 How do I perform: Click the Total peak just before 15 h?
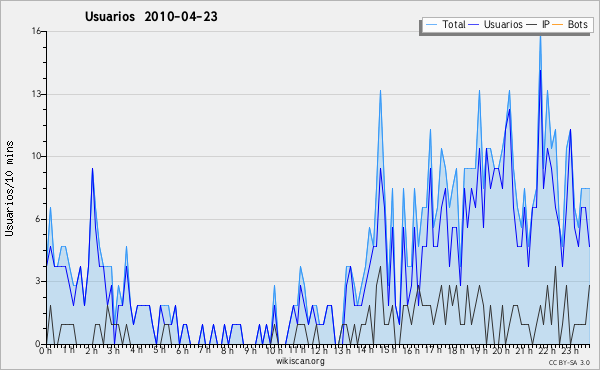[x=380, y=91]
